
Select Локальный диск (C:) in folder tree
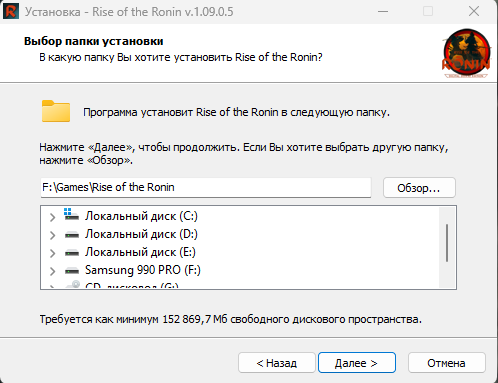coord(141,216)
